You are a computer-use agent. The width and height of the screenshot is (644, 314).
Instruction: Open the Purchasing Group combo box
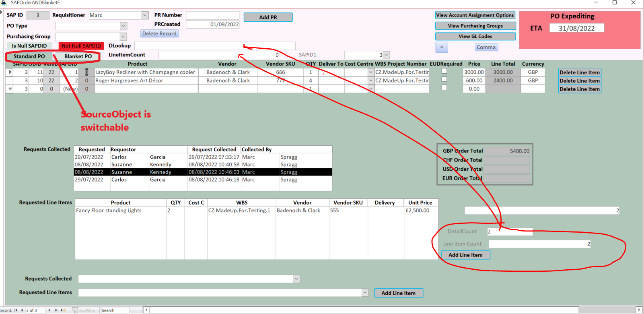[123, 37]
